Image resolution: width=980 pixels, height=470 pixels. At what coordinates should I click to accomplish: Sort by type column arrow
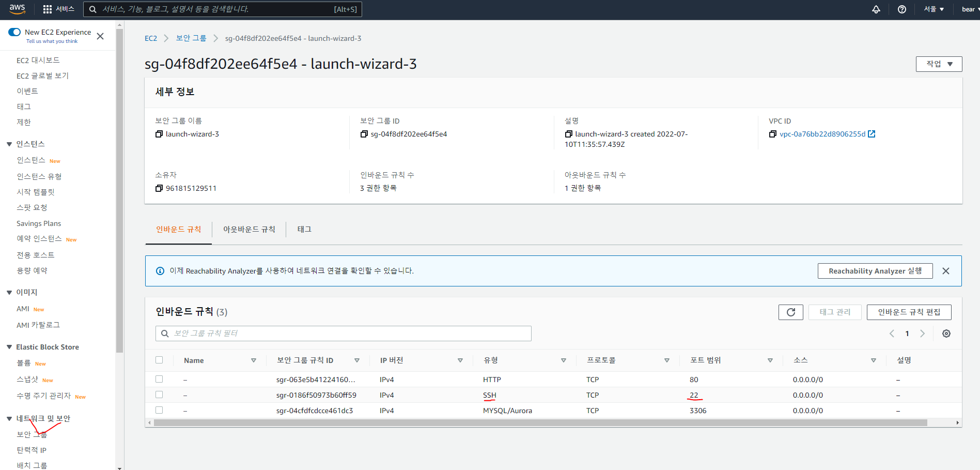(564, 360)
